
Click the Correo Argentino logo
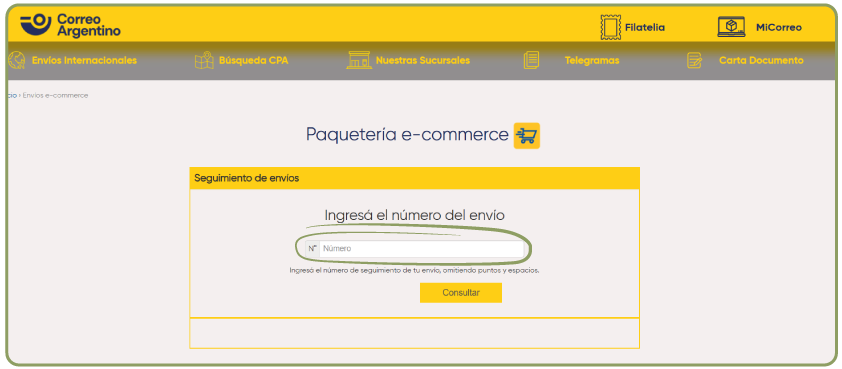(x=70, y=25)
